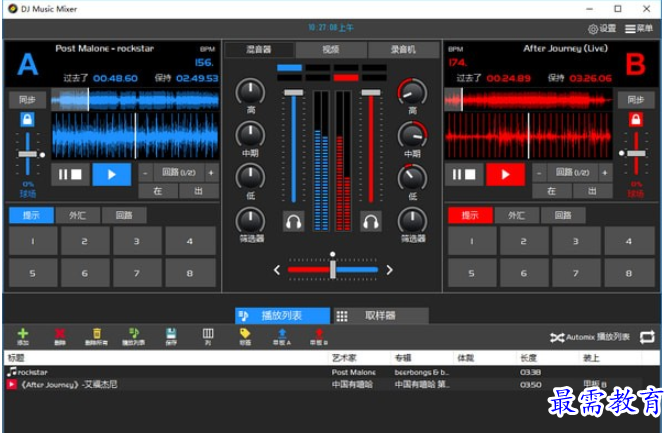Click deck A low EQ knob
The width and height of the screenshot is (672, 433).
click(250, 177)
